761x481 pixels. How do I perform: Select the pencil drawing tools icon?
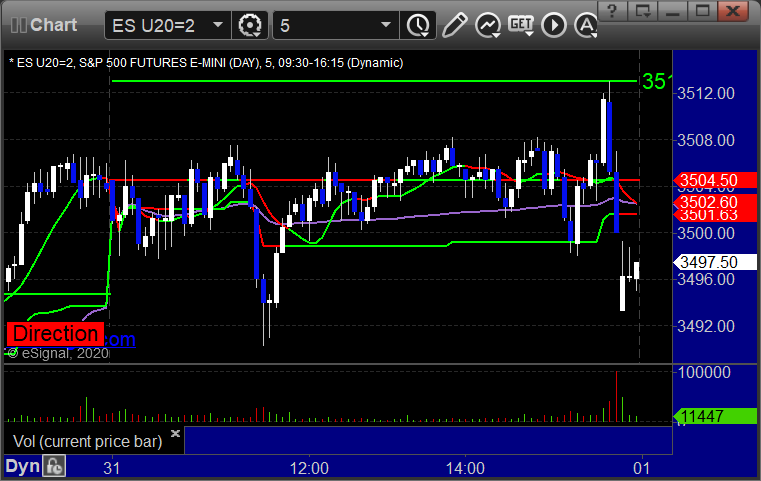click(x=454, y=25)
